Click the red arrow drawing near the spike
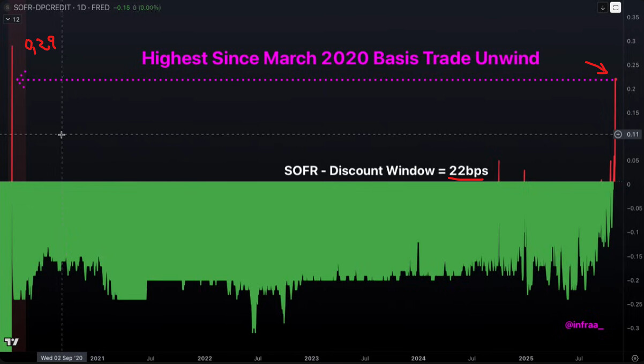This screenshot has height=364, width=644. 596,67
